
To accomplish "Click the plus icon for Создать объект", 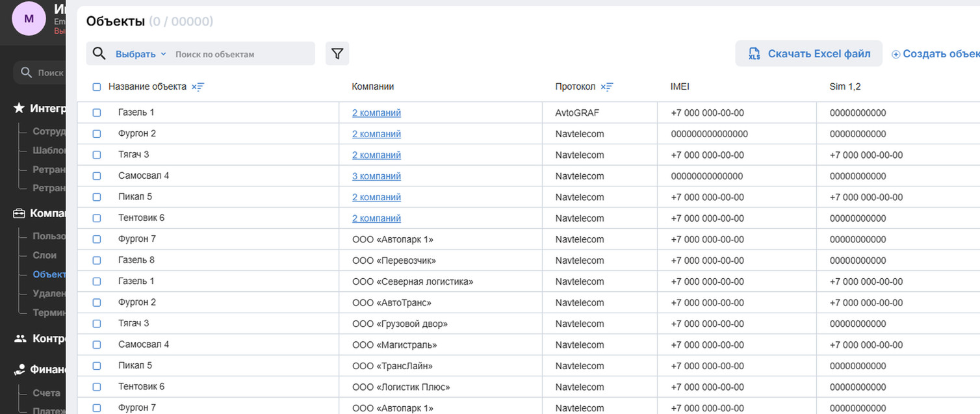I will pos(896,55).
